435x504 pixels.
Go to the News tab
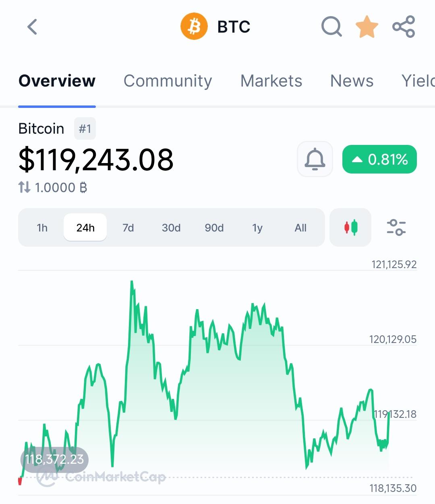point(352,81)
